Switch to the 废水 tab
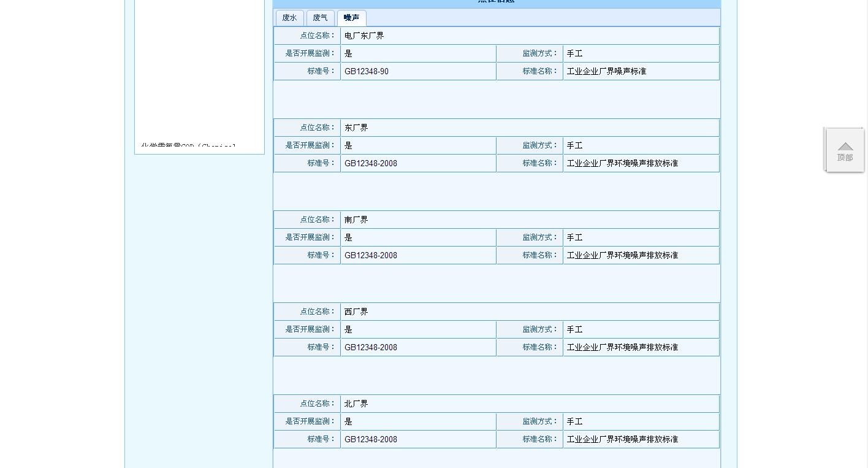Screen dimensions: 868x468 [289, 18]
